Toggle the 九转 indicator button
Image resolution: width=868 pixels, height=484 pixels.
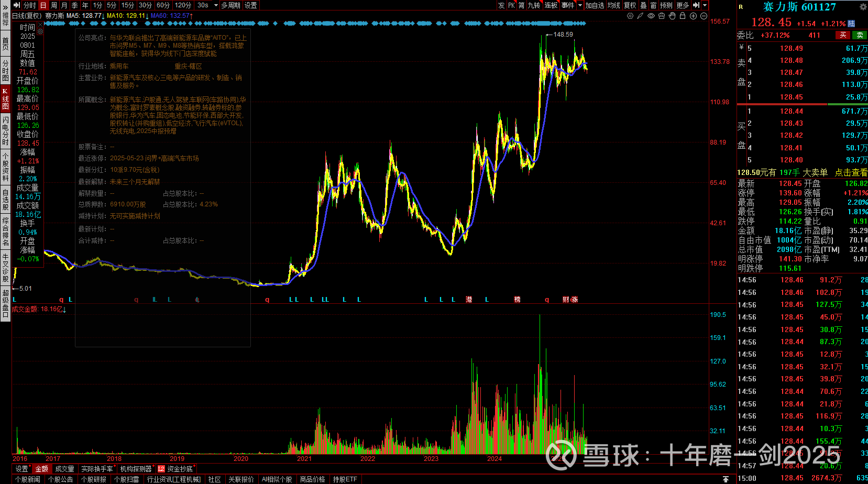coord(534,5)
